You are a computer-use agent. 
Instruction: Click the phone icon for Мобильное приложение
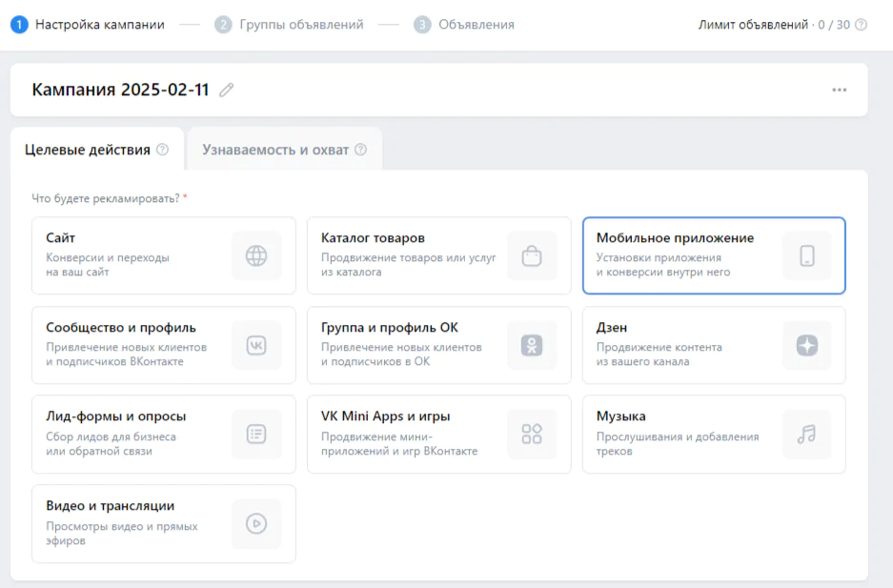(x=807, y=255)
